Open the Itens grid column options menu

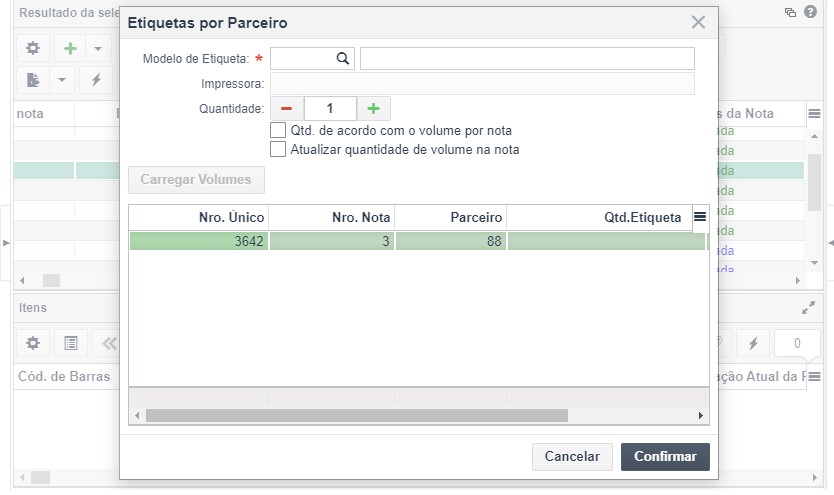(x=814, y=376)
